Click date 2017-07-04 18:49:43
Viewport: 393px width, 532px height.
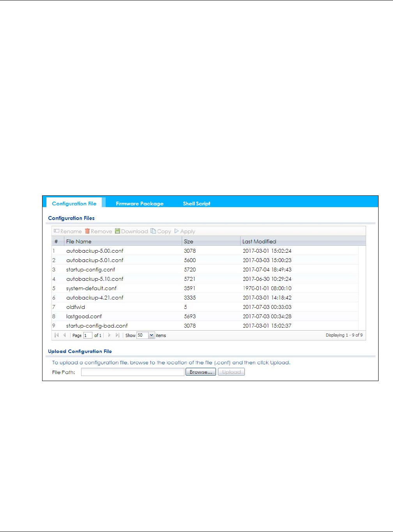pyautogui.click(x=267, y=270)
